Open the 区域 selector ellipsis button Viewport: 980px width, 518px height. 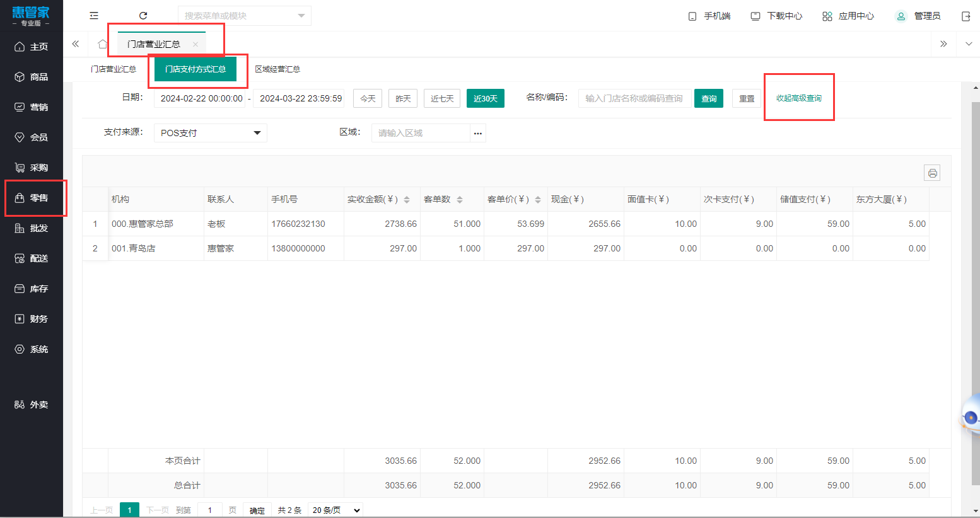click(x=478, y=133)
